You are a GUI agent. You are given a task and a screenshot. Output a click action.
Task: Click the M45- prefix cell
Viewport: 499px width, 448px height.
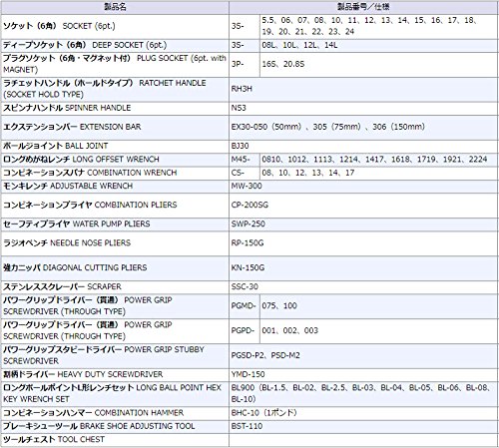[x=245, y=160]
